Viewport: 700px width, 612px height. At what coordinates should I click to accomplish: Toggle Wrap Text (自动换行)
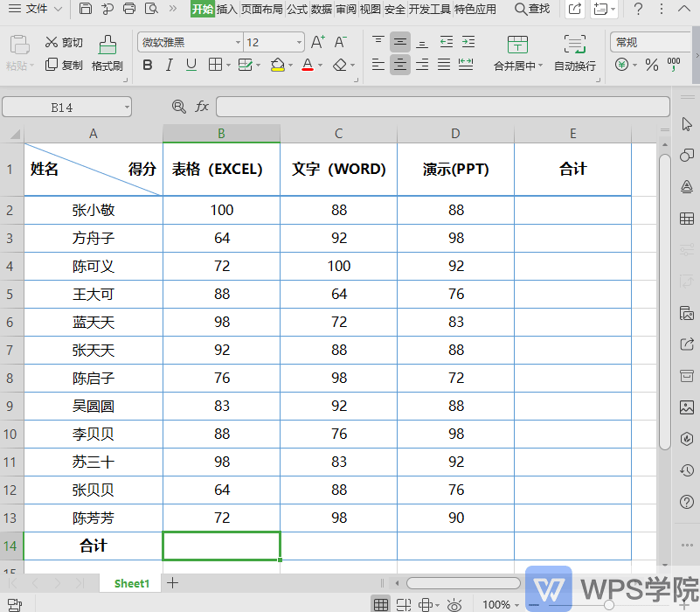pos(574,53)
